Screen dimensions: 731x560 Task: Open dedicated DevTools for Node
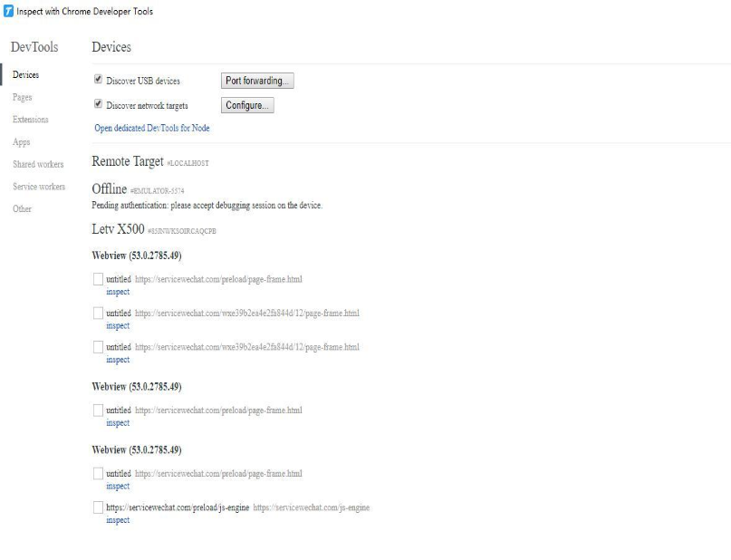(152, 128)
